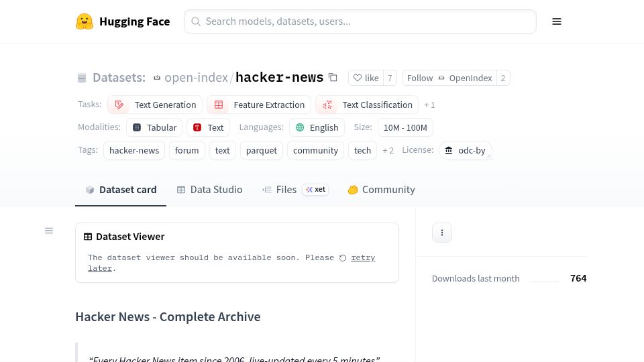Open the hamburger navigation menu

557,21
